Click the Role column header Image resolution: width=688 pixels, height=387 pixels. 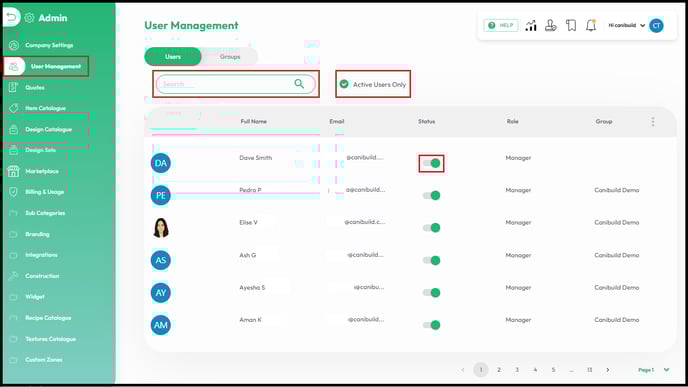coord(512,122)
